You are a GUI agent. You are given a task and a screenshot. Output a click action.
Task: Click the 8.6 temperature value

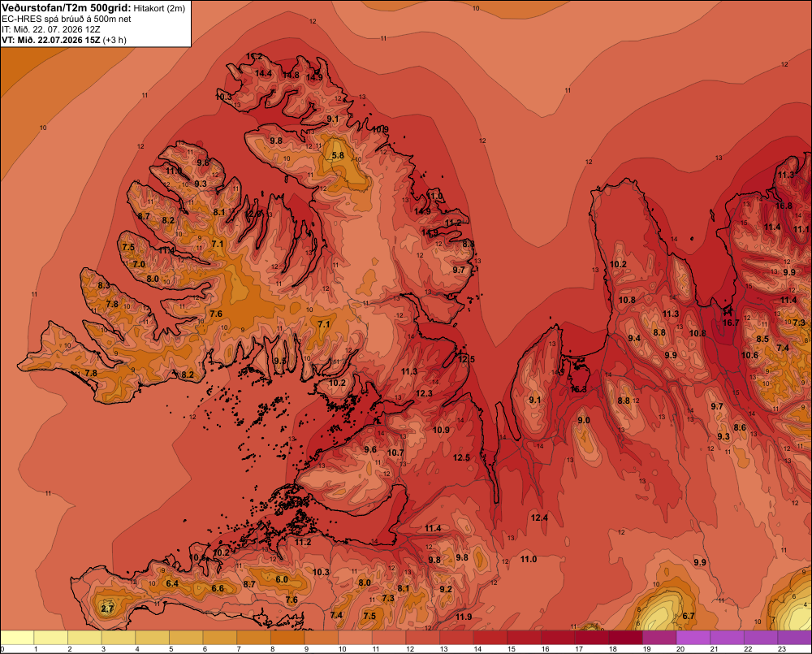tap(740, 427)
